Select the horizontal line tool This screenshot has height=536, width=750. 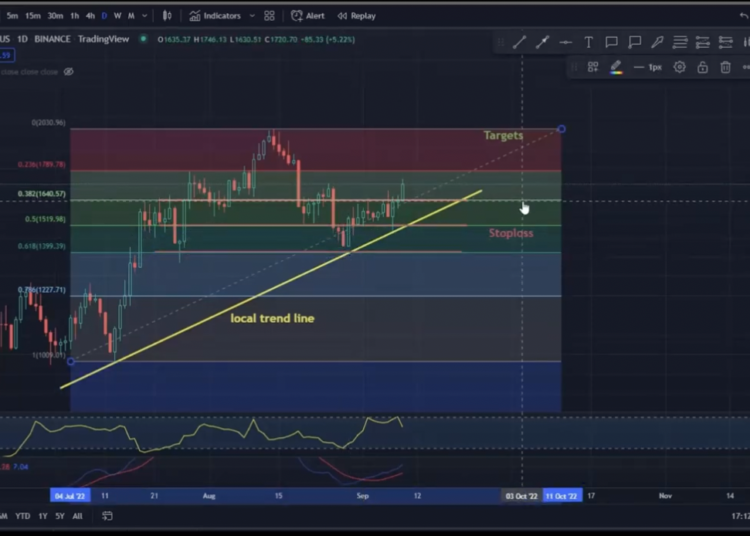tap(565, 43)
